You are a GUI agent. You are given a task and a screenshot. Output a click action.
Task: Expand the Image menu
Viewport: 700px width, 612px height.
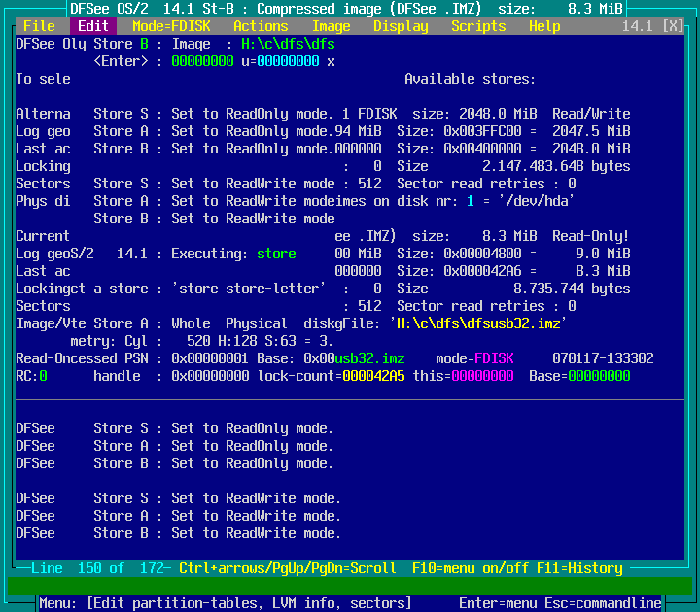pos(331,26)
